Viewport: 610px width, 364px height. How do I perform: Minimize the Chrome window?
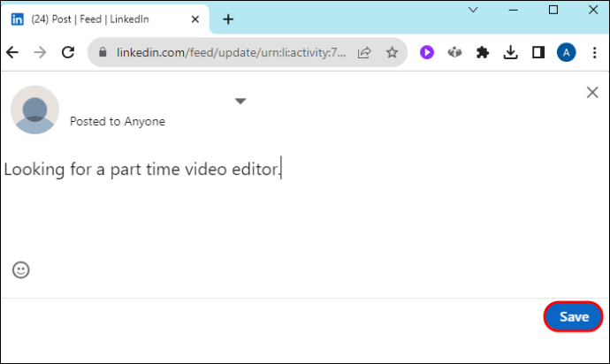pyautogui.click(x=514, y=10)
